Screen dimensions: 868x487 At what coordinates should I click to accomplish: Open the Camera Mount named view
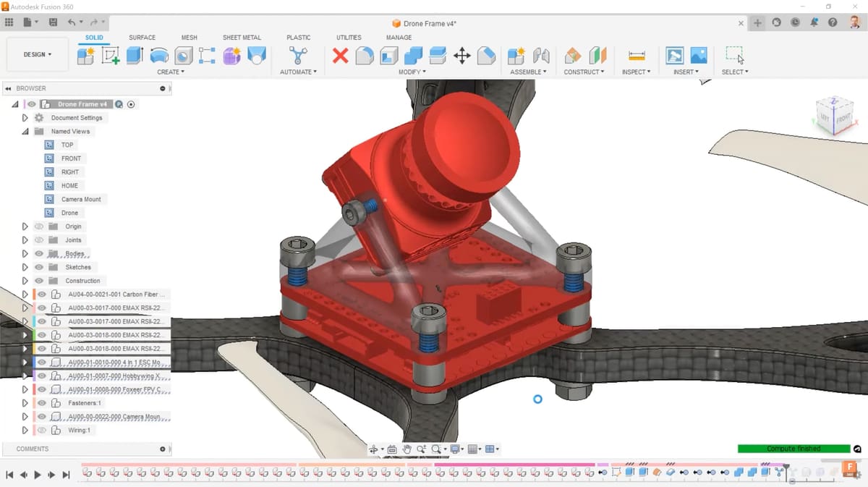[x=81, y=199]
